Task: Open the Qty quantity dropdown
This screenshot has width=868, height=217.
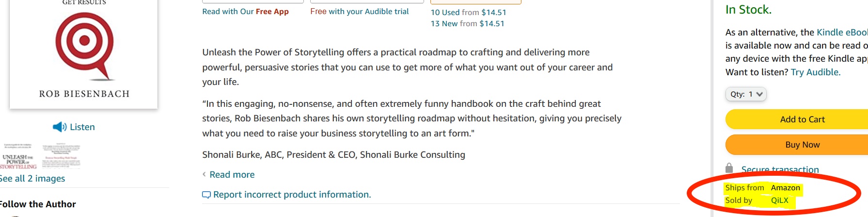Action: click(x=745, y=94)
